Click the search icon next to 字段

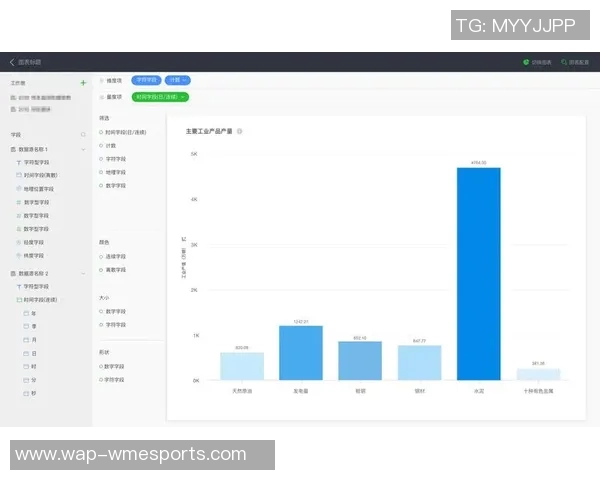pyautogui.click(x=83, y=134)
